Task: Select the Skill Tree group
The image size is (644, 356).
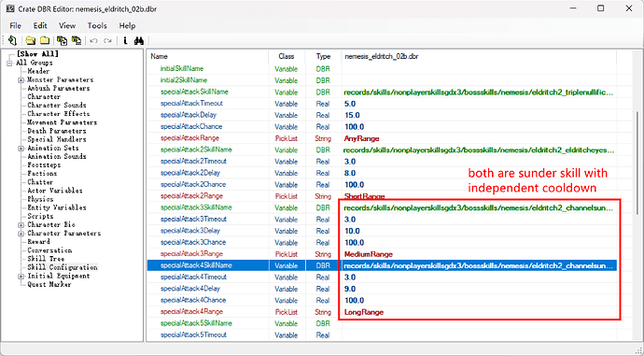Action: click(46, 259)
